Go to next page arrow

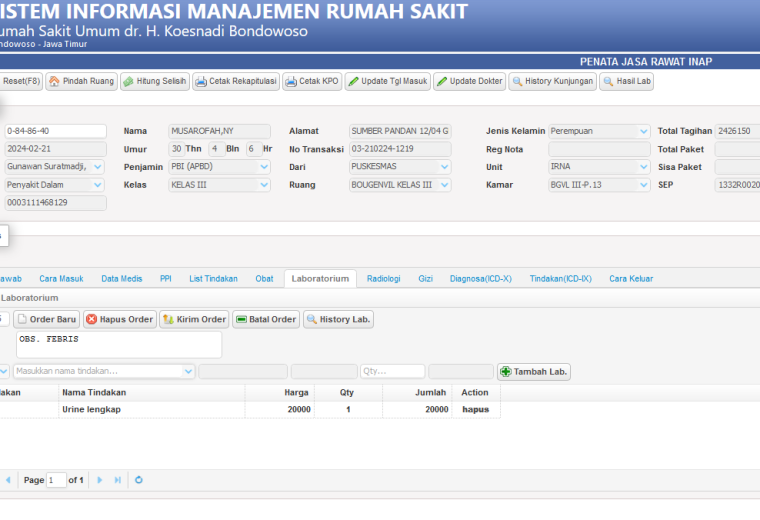point(100,480)
